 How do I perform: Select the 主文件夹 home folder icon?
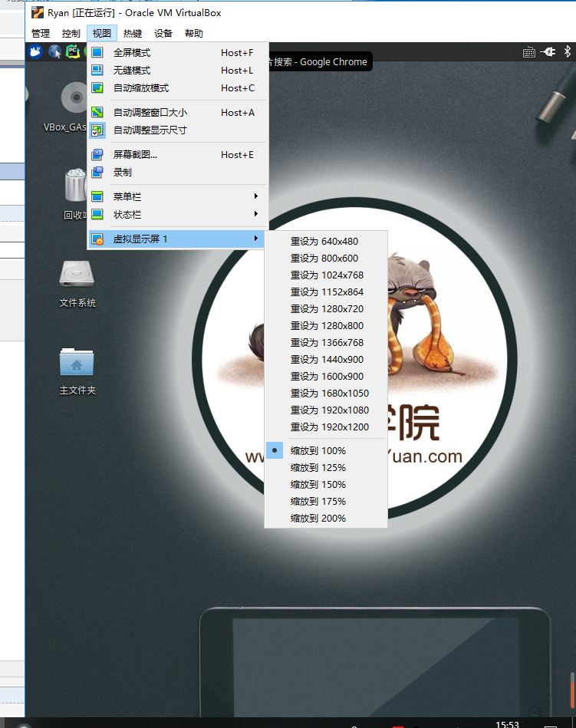(77, 361)
